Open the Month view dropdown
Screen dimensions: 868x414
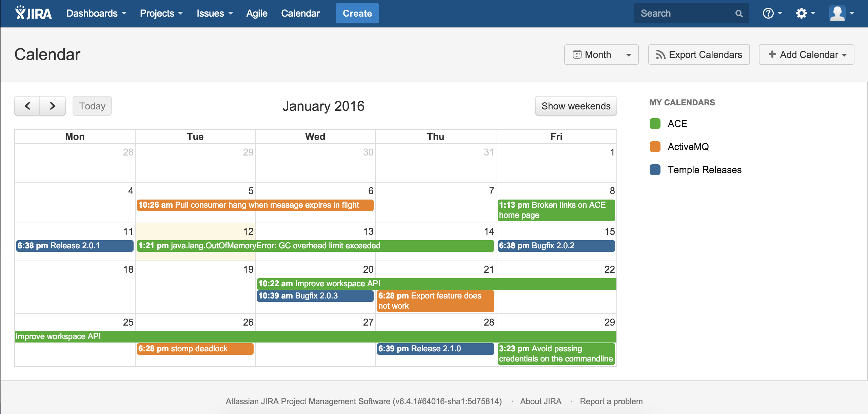tap(601, 55)
